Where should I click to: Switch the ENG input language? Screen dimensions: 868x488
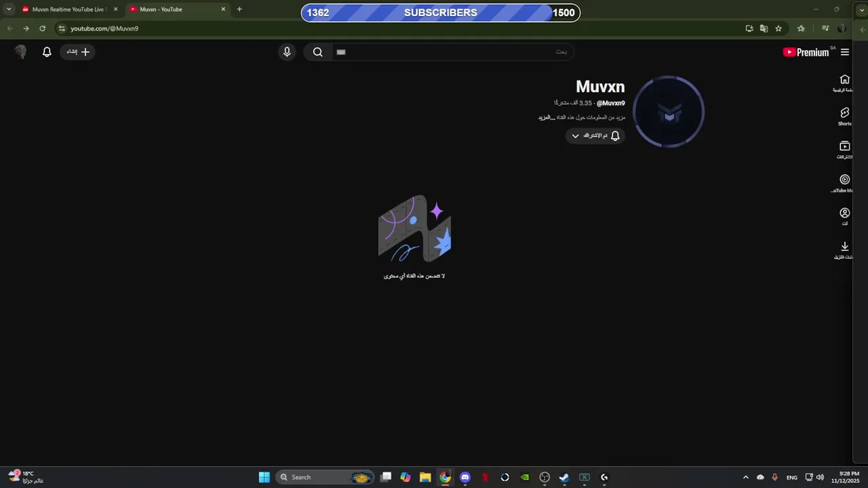click(x=792, y=477)
